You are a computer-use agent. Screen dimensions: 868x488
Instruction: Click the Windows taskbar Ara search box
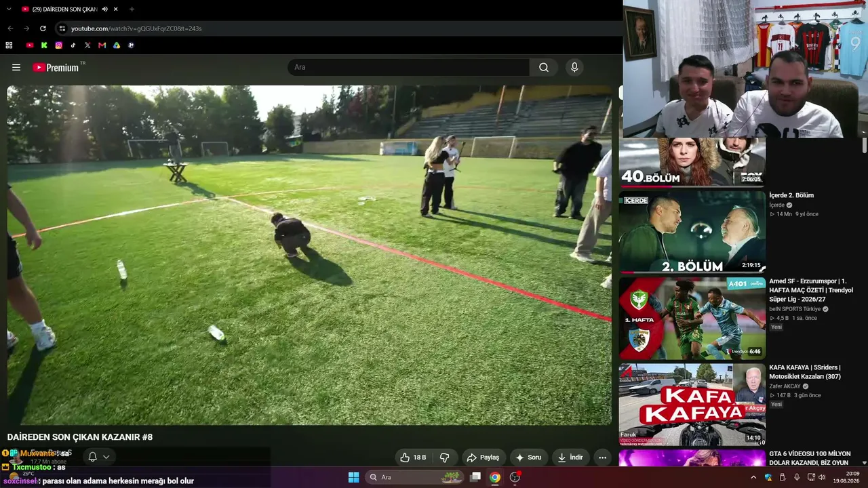[414, 477]
